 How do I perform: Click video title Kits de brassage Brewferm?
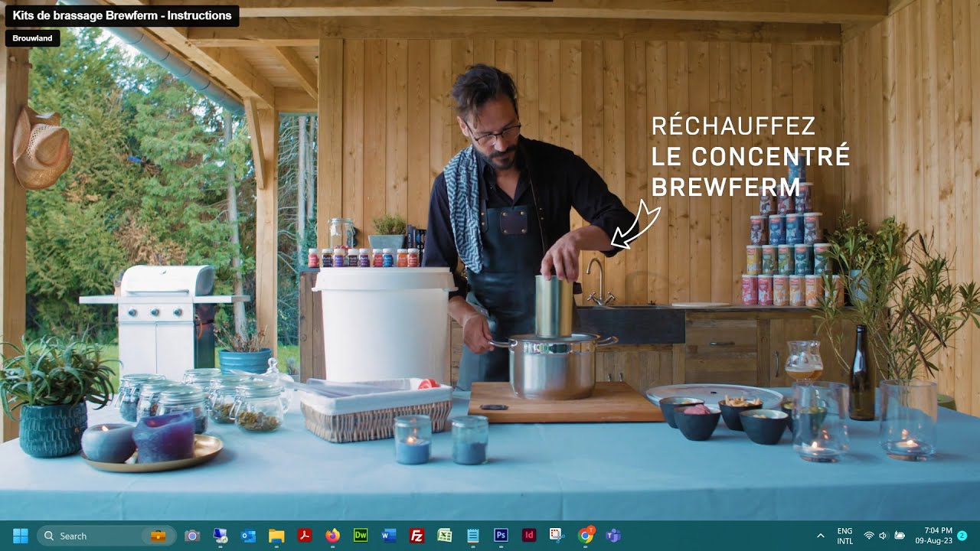(122, 15)
